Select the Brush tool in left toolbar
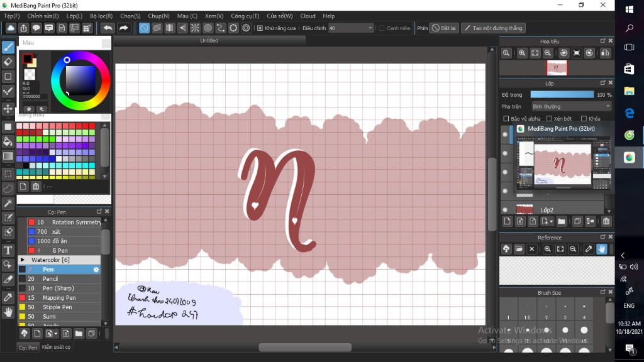Screen dimensions: 644x362 click(8, 47)
